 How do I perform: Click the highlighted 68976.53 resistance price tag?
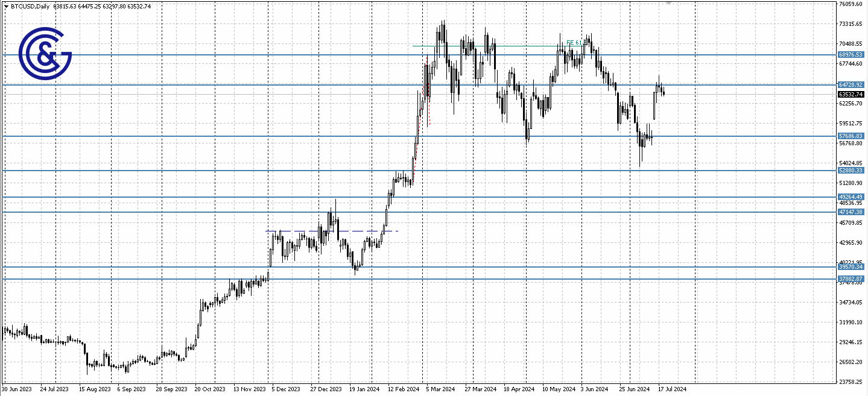(852, 54)
